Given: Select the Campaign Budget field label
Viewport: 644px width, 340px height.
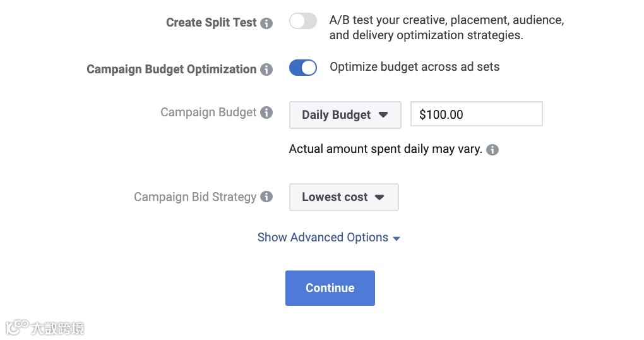Looking at the screenshot, I should (208, 112).
